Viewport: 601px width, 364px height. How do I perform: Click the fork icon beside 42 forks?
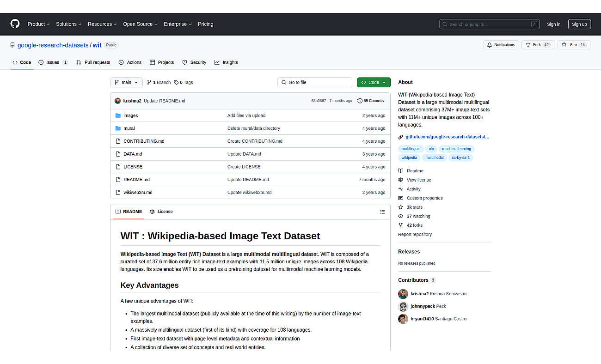click(x=401, y=225)
